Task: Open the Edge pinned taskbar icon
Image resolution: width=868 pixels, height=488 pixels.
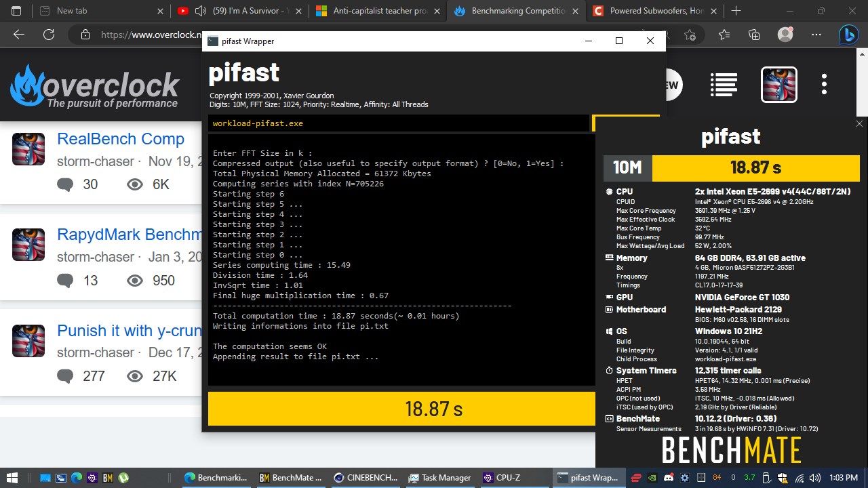Action: 76,478
